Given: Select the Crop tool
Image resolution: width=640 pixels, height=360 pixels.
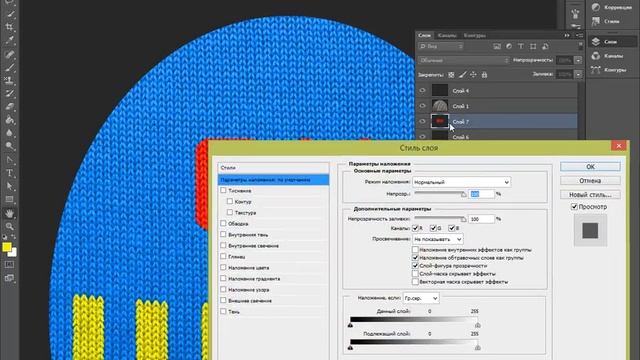Looking at the screenshot, I should coord(9,27).
